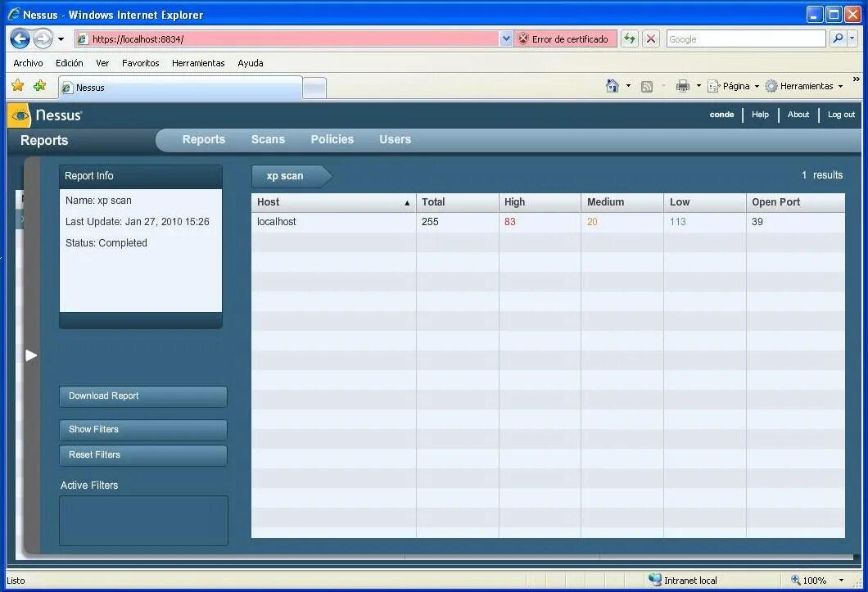The width and height of the screenshot is (868, 592).
Task: Open the Herramientas menu in menu bar
Action: point(198,63)
